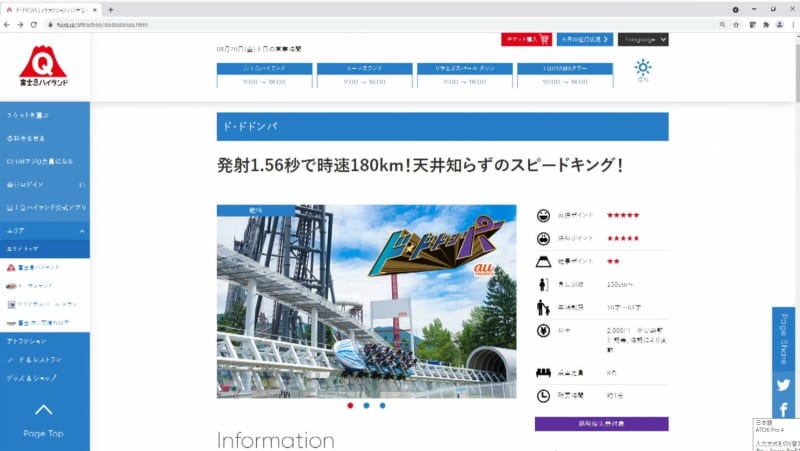Click the purple priority ticket button
Screen dimensions: 800x451
[601, 424]
